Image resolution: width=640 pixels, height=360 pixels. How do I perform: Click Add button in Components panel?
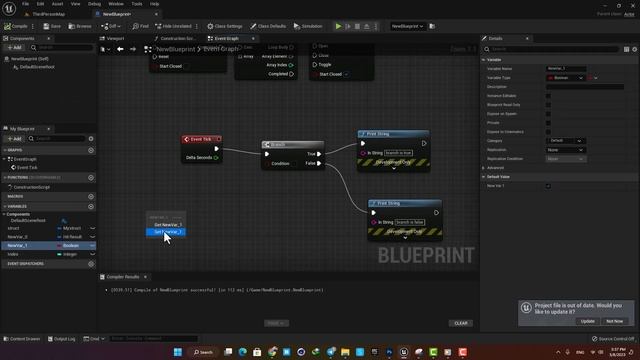(x=14, y=48)
